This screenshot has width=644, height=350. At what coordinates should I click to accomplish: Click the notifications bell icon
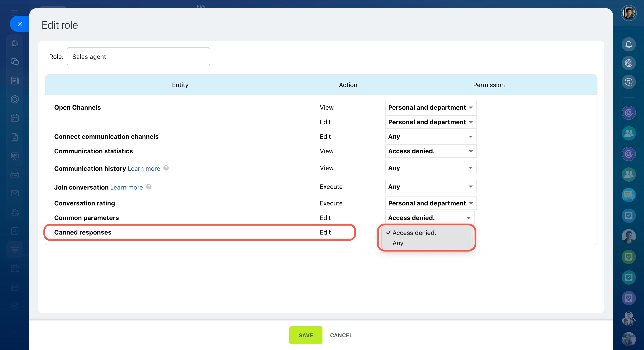pos(628,45)
